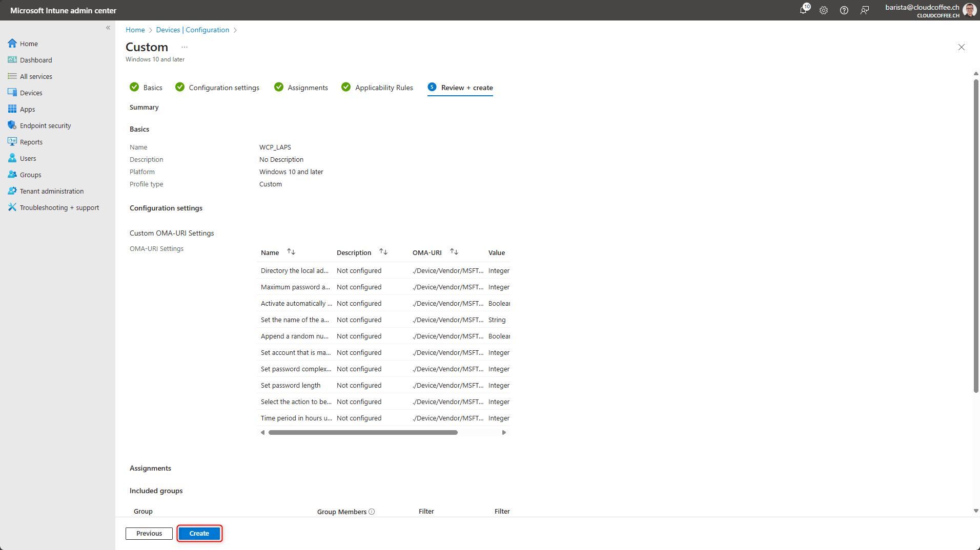Switch to the Basics tab
The image size is (980, 550).
coord(152,87)
